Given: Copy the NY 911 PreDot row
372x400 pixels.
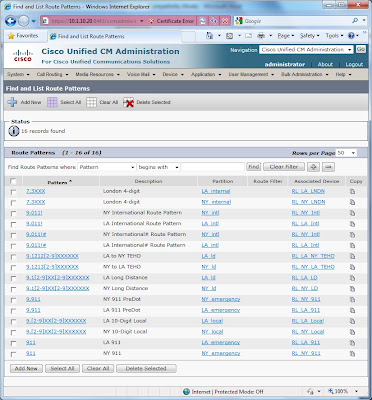Looking at the screenshot, I should click(x=352, y=300).
